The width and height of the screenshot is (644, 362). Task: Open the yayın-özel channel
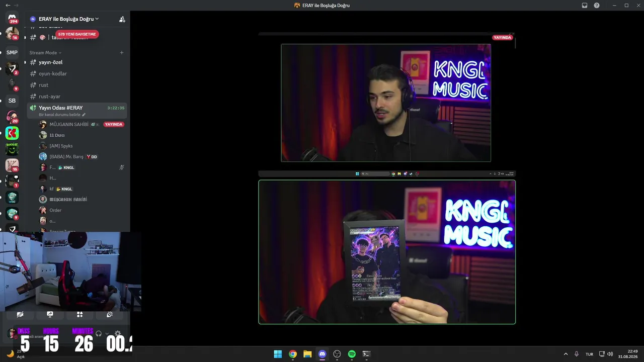(x=77, y=62)
